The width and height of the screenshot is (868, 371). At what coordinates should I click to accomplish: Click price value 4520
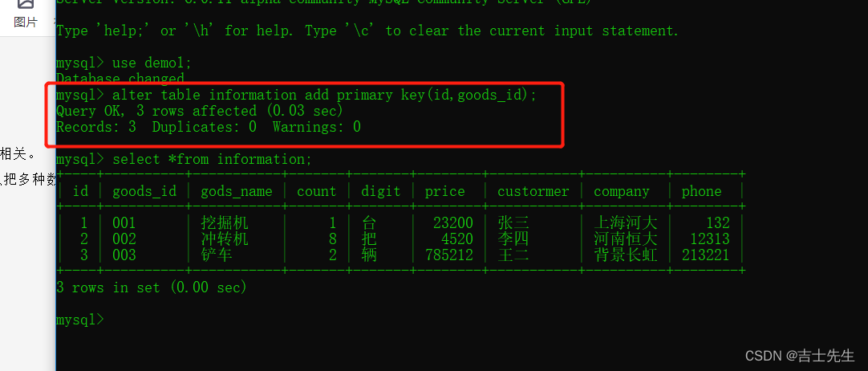pos(457,239)
